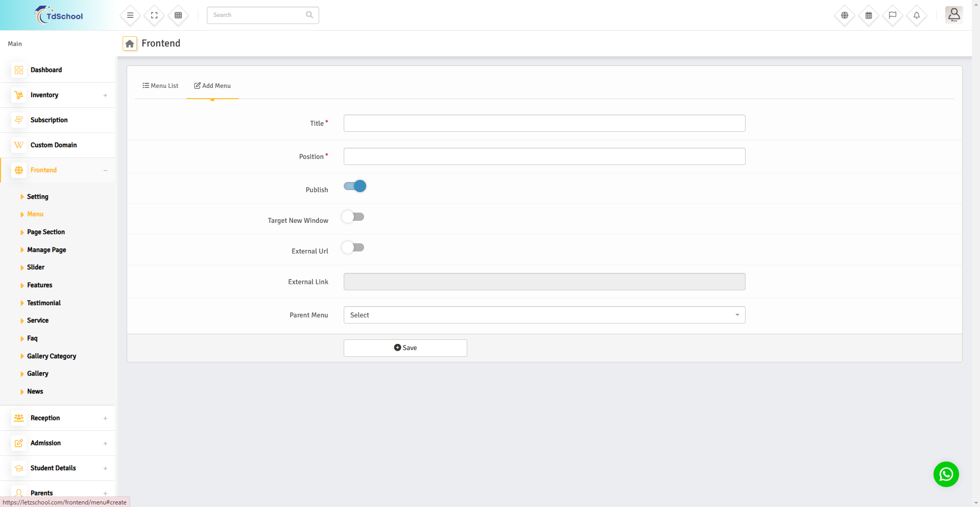Click the hamburger menu toggle icon
Screen dimensions: 980x507
[130, 15]
